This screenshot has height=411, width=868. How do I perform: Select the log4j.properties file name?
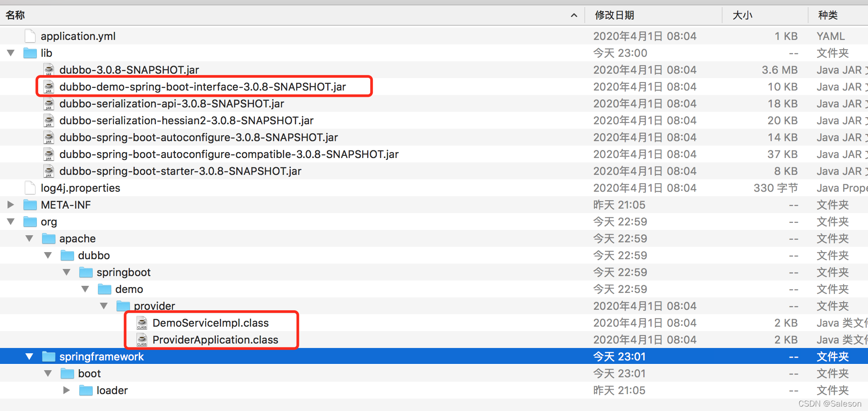click(80, 188)
